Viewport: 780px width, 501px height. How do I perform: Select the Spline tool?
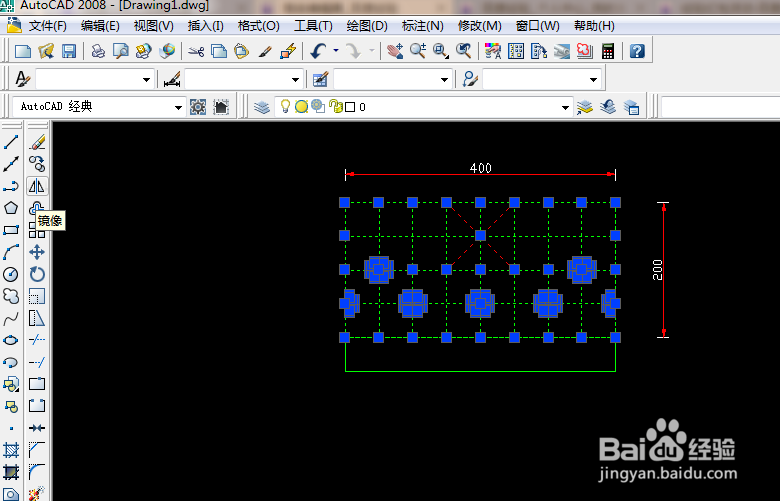click(x=11, y=318)
